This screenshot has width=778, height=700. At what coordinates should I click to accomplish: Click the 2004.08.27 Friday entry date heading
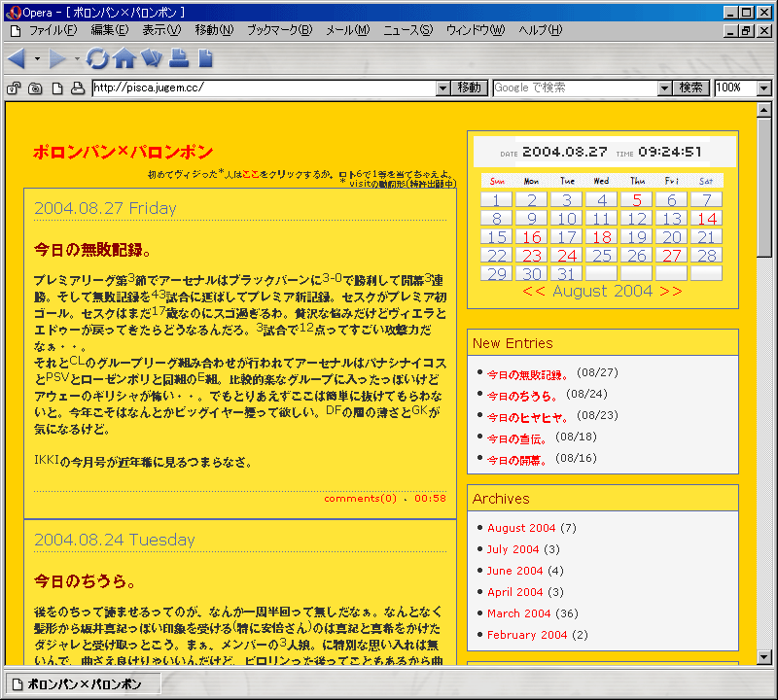105,208
